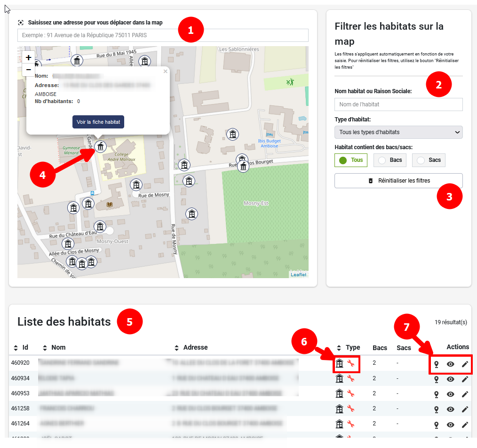This screenshot has height=448, width=477.
Task: Select a house marker on the map near Mosny-Est
Action: pos(191,214)
